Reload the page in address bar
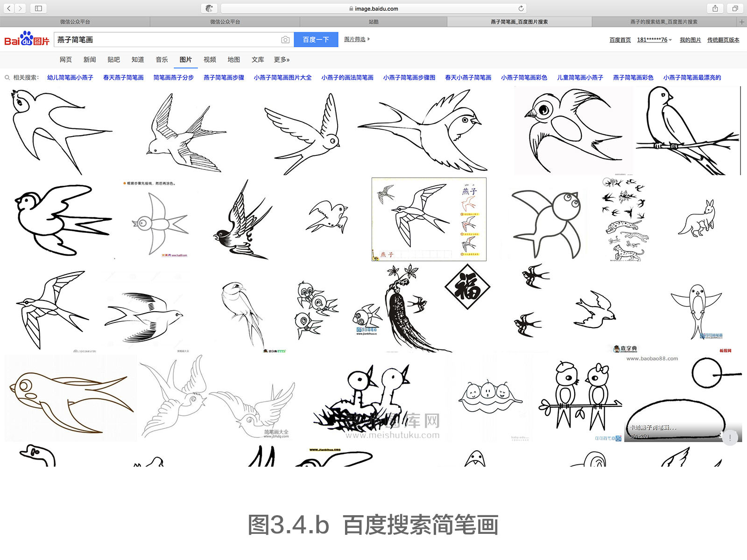747x560 pixels. tap(521, 8)
